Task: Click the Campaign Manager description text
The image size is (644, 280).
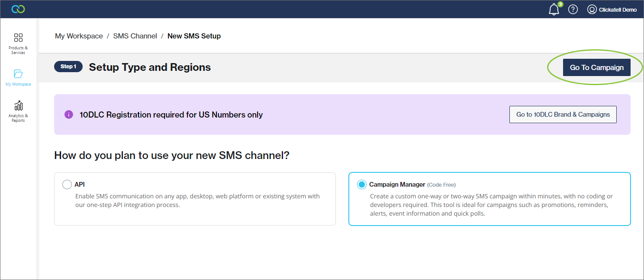Action: [489, 205]
